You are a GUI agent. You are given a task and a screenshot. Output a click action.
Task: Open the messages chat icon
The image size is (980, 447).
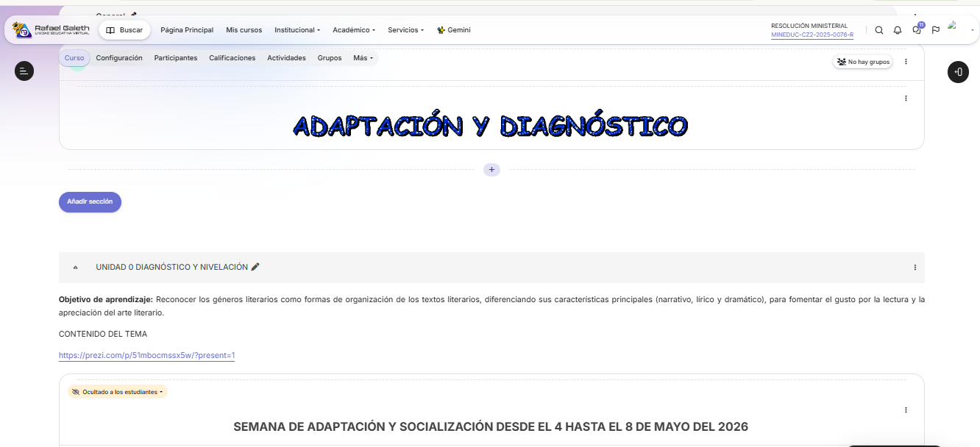(x=917, y=30)
